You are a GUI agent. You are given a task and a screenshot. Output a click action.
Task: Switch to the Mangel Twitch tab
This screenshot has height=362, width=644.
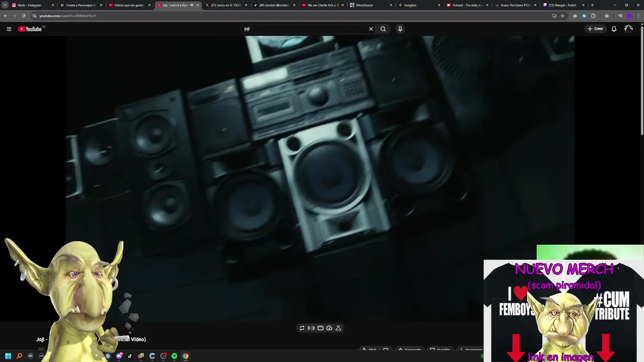563,5
